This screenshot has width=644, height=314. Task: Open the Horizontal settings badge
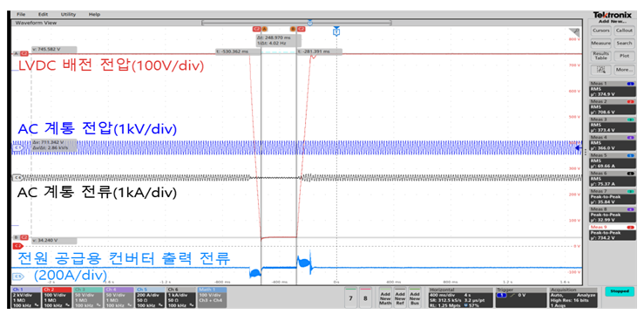point(460,297)
